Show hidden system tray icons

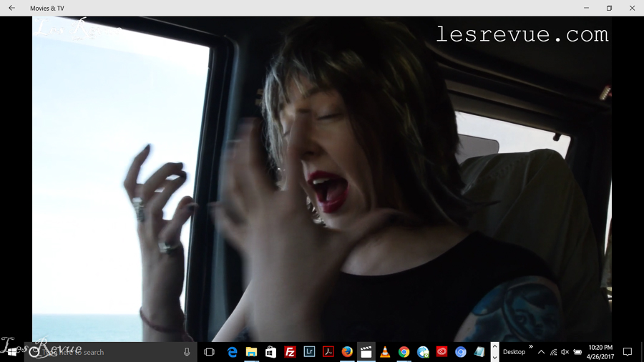click(x=541, y=352)
